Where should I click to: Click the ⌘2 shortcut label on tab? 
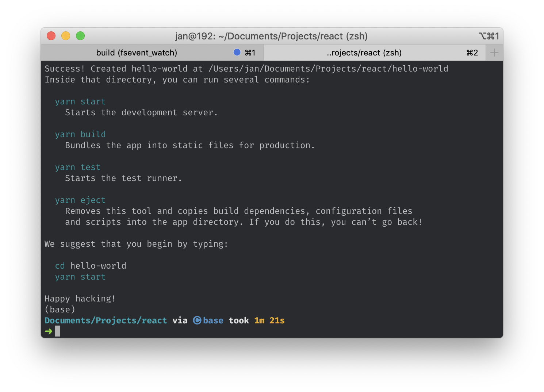pos(472,53)
